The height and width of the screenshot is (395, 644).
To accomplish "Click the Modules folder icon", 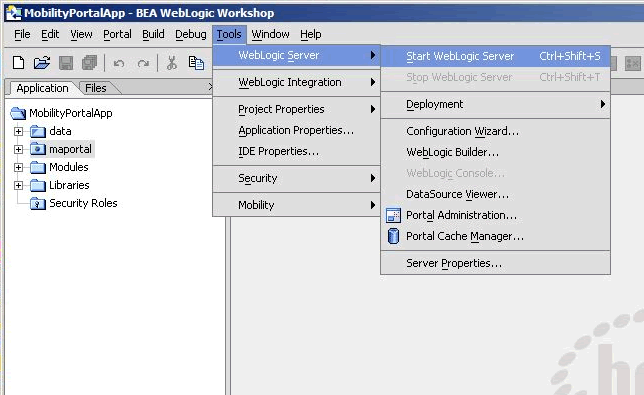I will point(38,167).
